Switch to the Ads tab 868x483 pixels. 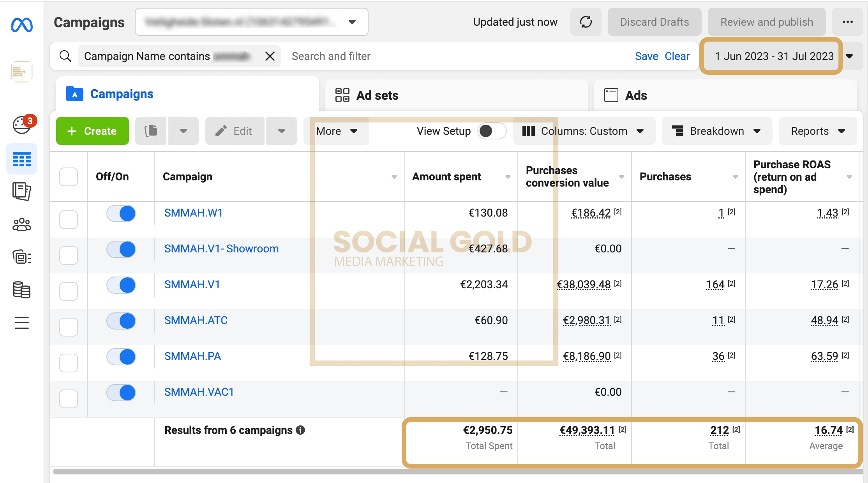[x=725, y=95]
